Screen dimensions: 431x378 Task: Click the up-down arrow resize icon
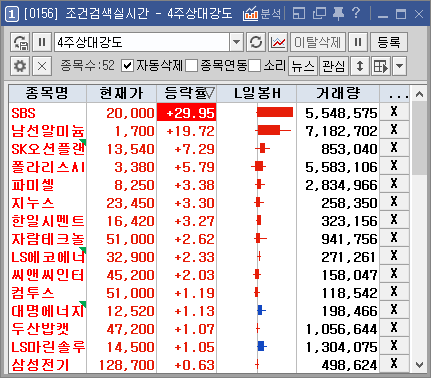coord(360,66)
